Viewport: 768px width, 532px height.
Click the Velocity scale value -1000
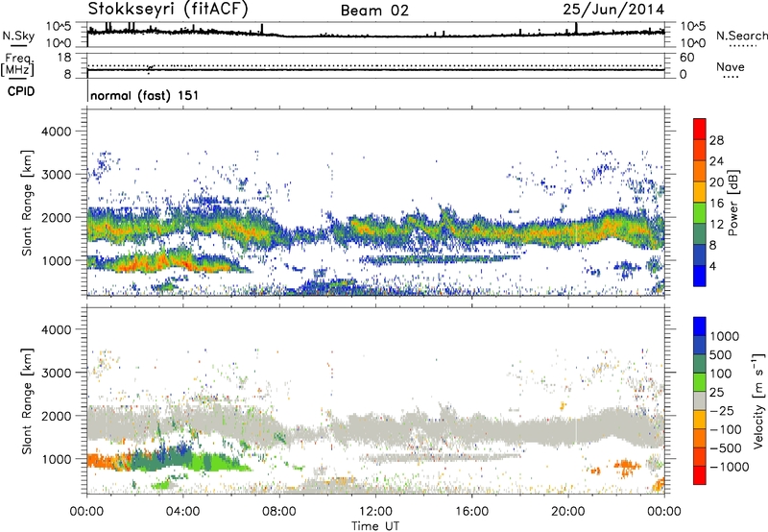click(x=730, y=467)
